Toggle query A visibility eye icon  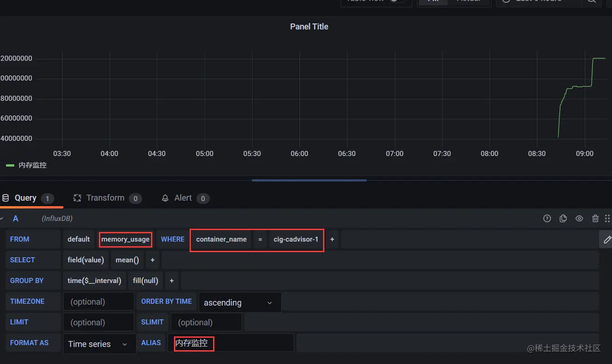579,219
